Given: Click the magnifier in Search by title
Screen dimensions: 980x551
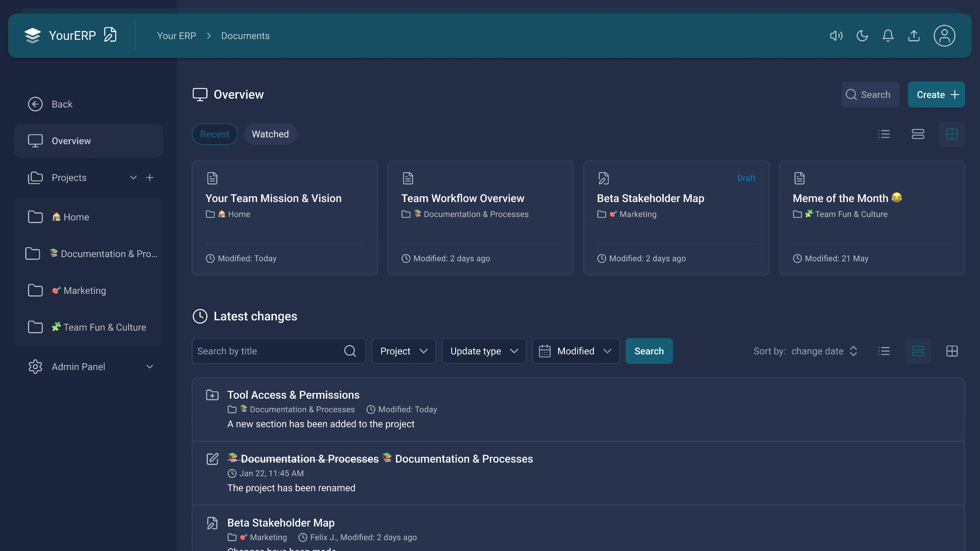Looking at the screenshot, I should pyautogui.click(x=350, y=351).
